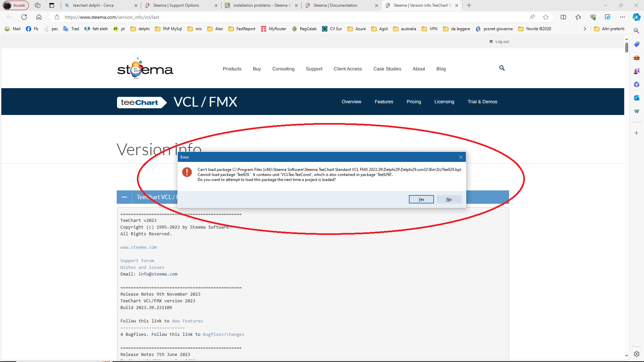Click the New Features link
Viewport: 644px width, 362px height.
pos(186,321)
